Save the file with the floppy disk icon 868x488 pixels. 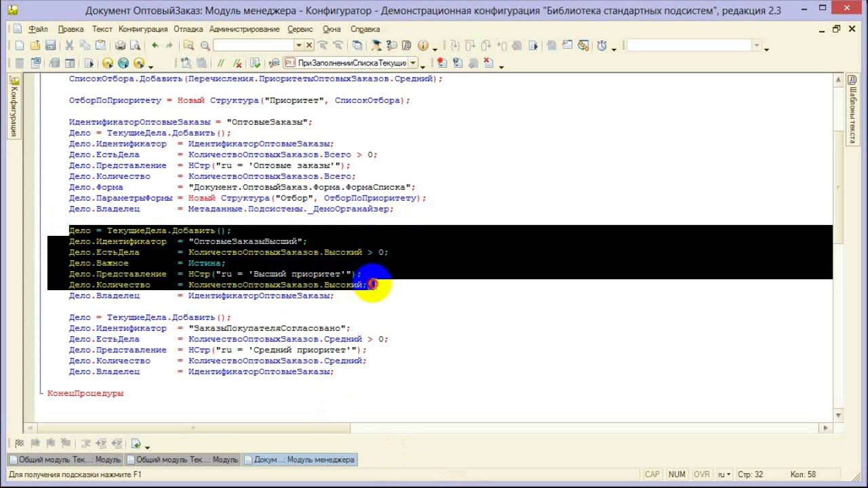(50, 45)
